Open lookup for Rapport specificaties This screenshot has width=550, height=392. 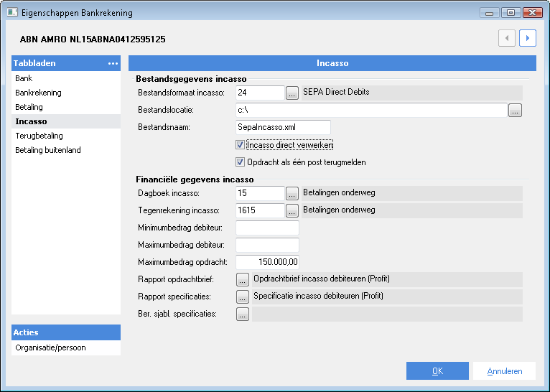(243, 297)
